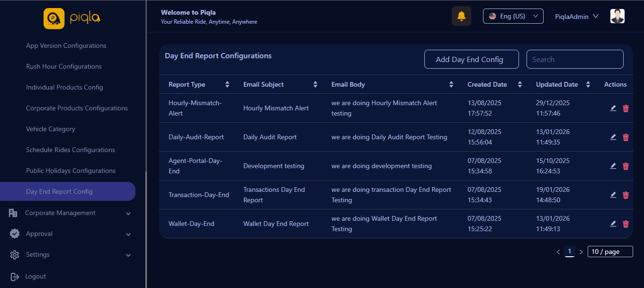Click 'we are doing development testing' cell
The height and width of the screenshot is (288, 644).
[x=382, y=166]
